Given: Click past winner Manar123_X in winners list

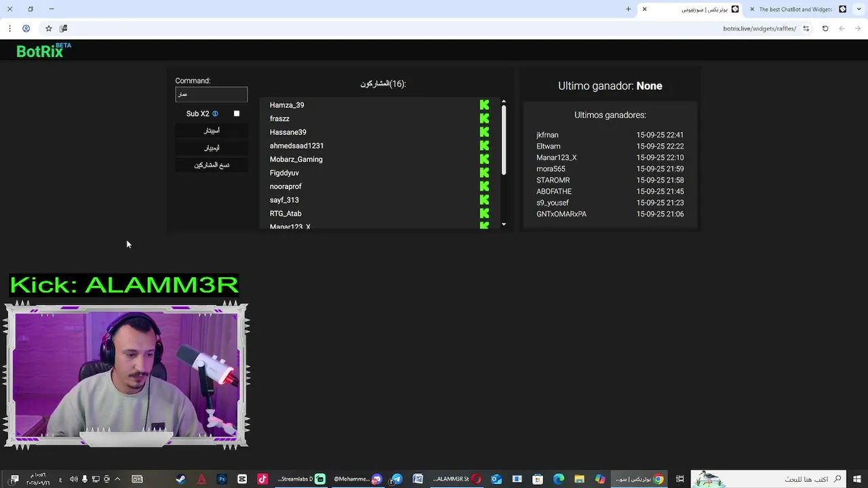Looking at the screenshot, I should [x=557, y=157].
